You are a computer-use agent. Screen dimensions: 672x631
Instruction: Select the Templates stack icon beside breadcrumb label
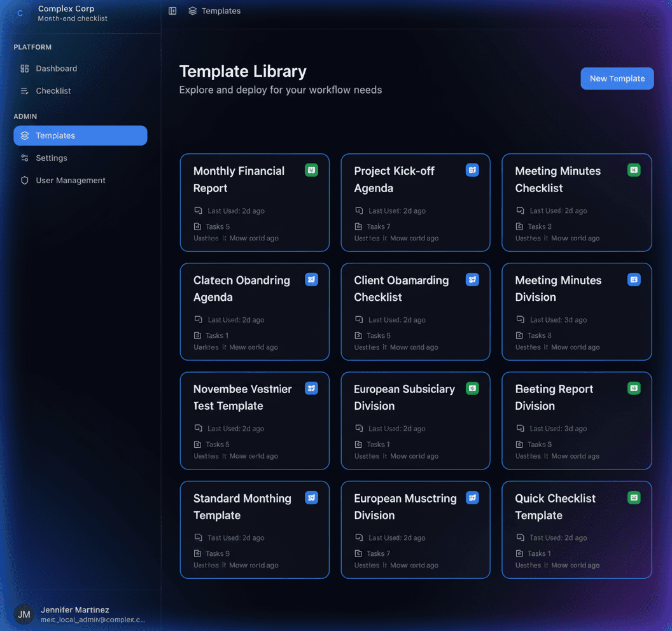192,11
